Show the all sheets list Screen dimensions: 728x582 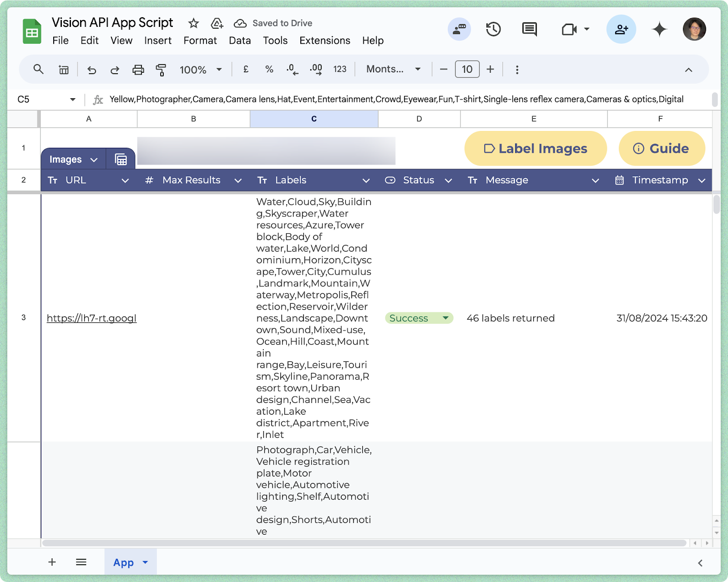click(81, 562)
